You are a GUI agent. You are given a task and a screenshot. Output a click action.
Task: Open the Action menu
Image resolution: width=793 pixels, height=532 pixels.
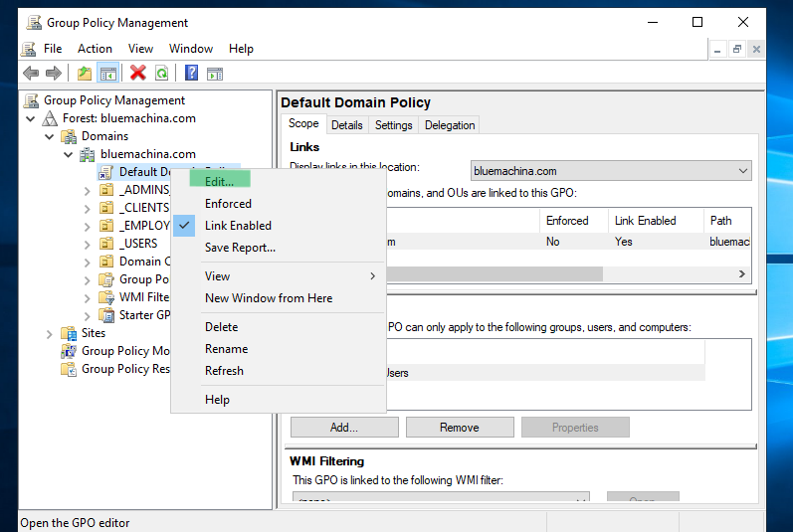[95, 49]
